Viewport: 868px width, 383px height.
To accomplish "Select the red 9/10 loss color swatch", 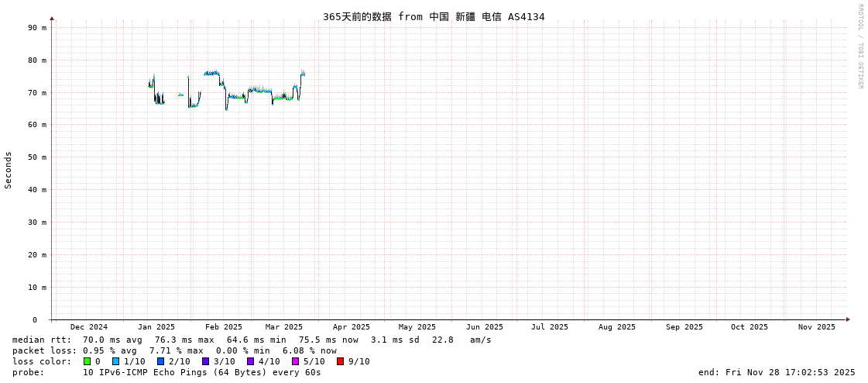I will click(x=340, y=361).
